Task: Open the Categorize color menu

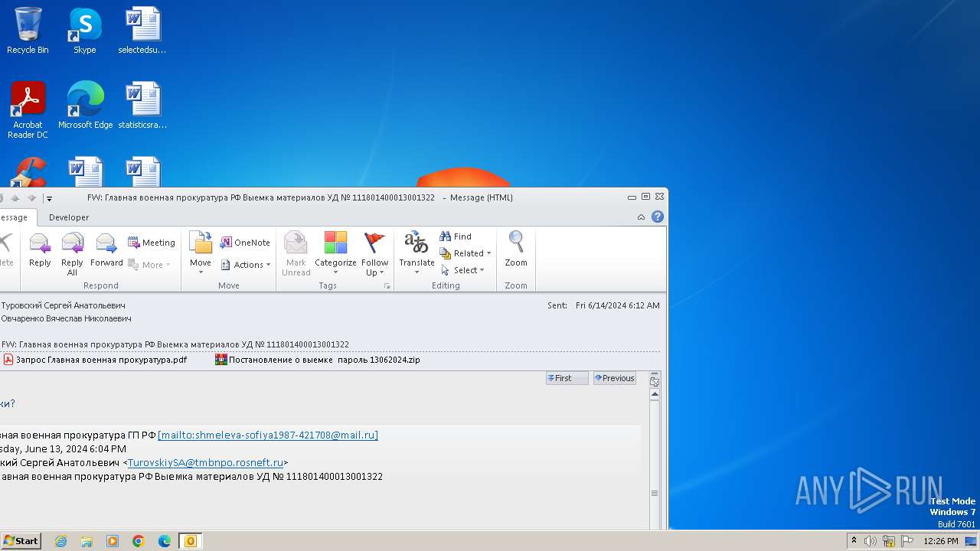Action: (x=335, y=253)
